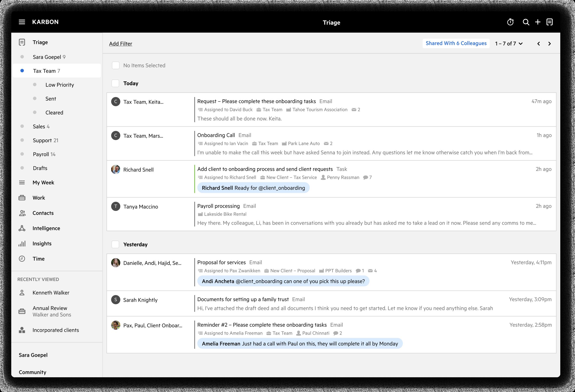Click the plus icon to create new item

538,22
